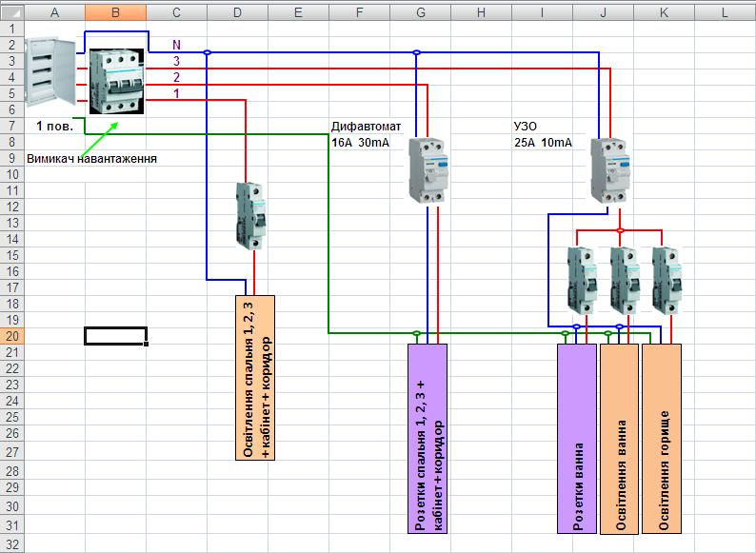Select column header L
Image resolution: width=756 pixels, height=553 pixels.
[726, 12]
